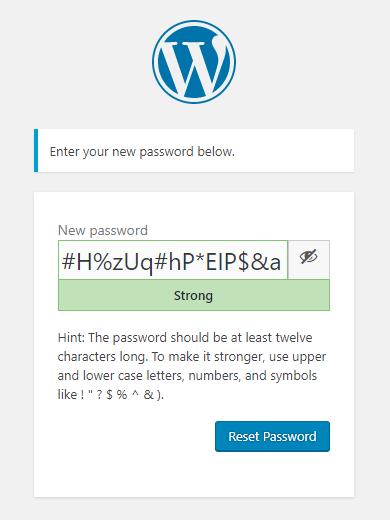Hide the password with the eye icon
The height and width of the screenshot is (520, 390).
[309, 260]
